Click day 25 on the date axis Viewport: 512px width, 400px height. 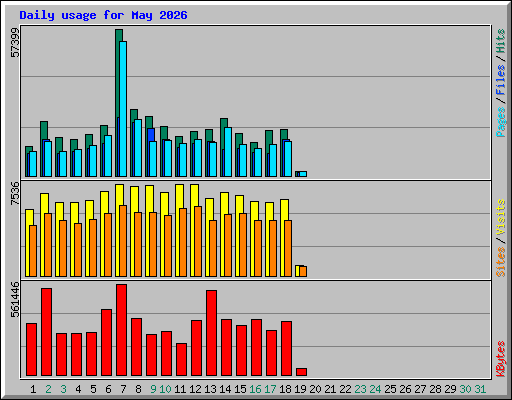pos(390,389)
